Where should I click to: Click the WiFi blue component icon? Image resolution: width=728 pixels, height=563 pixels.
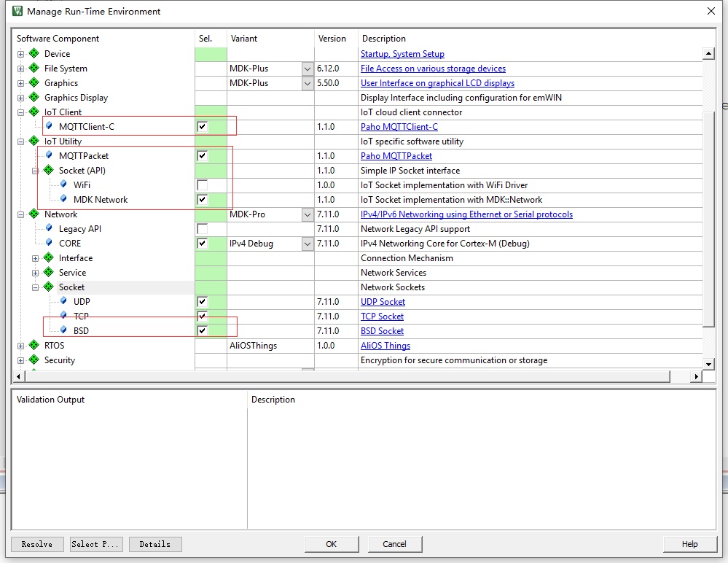pos(63,185)
